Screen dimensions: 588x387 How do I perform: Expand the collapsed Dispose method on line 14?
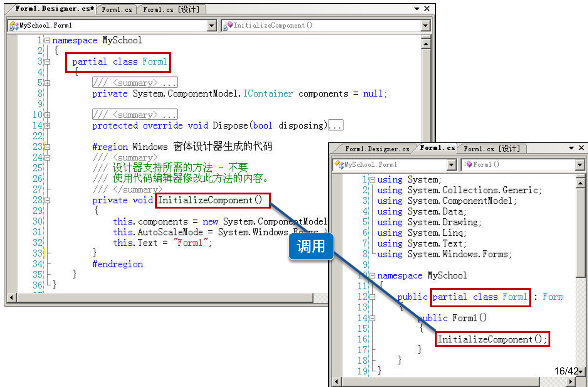(47, 126)
